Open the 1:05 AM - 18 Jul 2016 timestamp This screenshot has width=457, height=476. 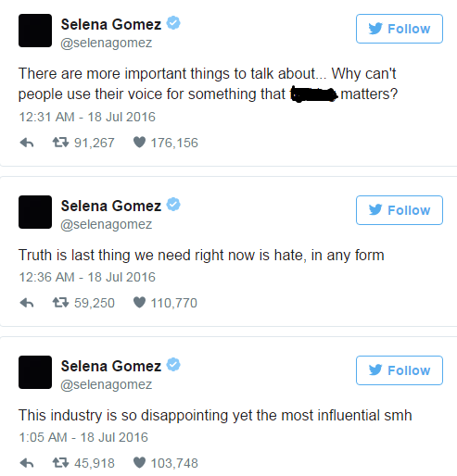click(x=83, y=437)
